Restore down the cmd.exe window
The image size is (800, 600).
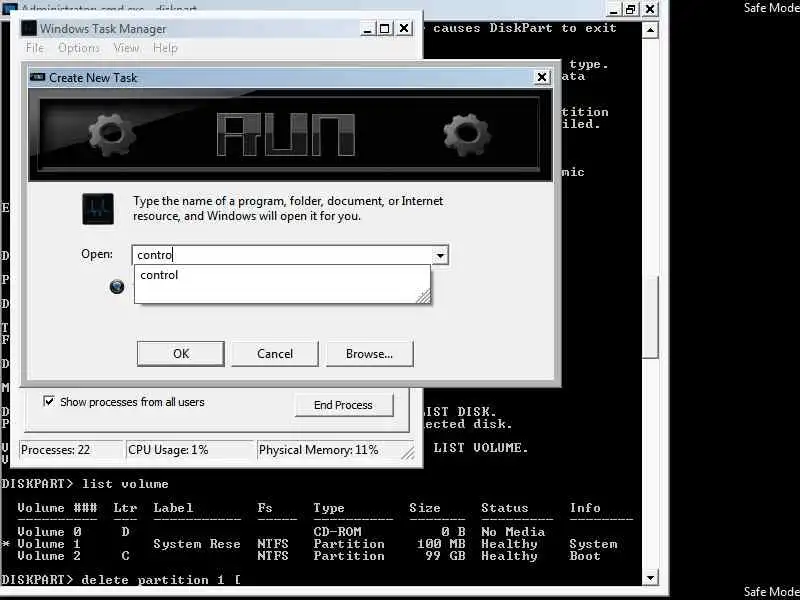point(631,9)
